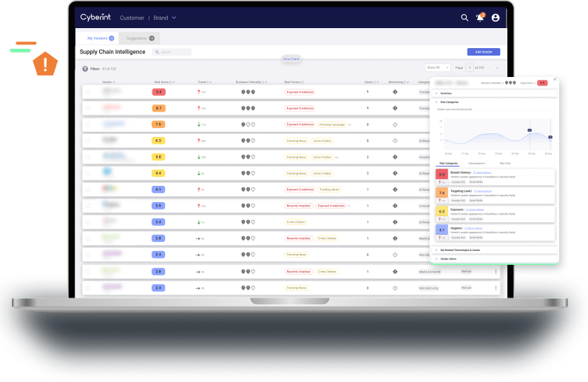588x382 pixels.
Task: Open more options menu for Manufacturing row
Action: click(x=496, y=288)
